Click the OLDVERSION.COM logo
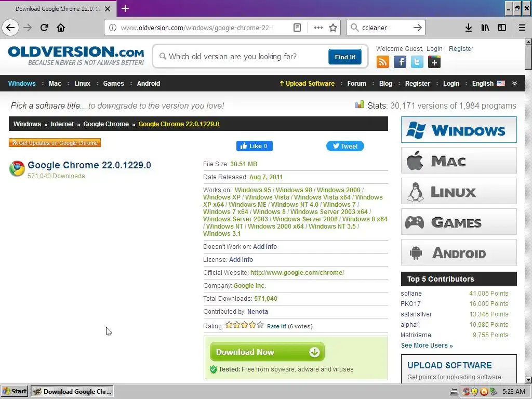 [x=76, y=56]
